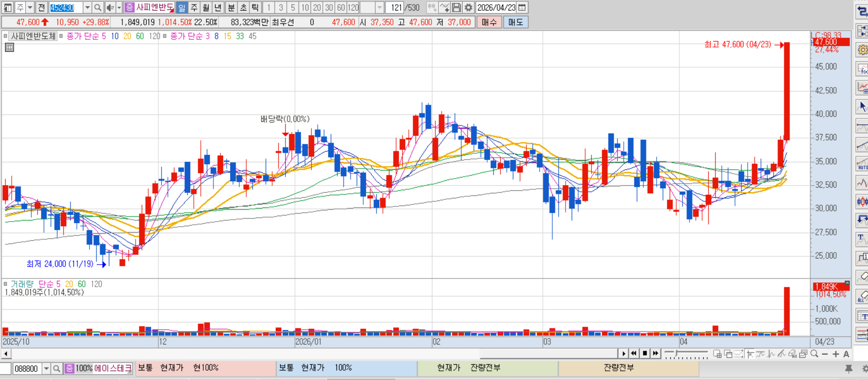This screenshot has width=868, height=380.
Task: Open the data table grid icon on chart
Action: [x=9, y=48]
